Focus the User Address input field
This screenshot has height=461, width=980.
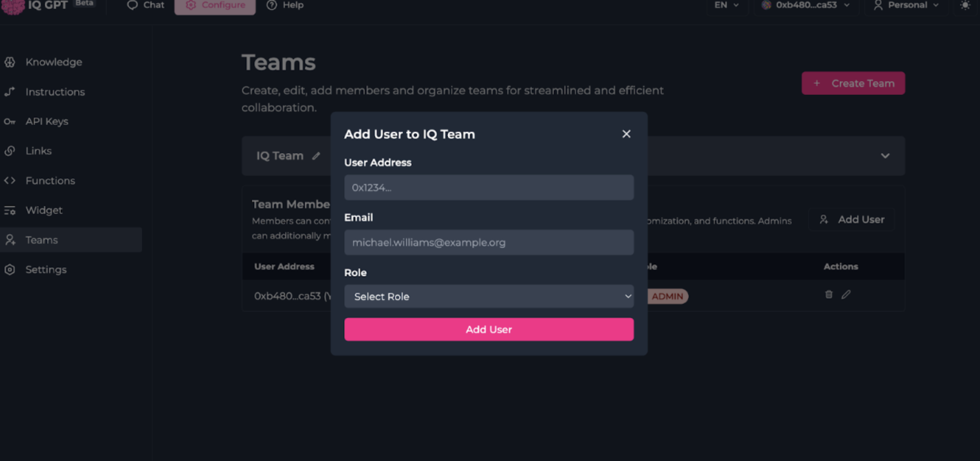(489, 187)
